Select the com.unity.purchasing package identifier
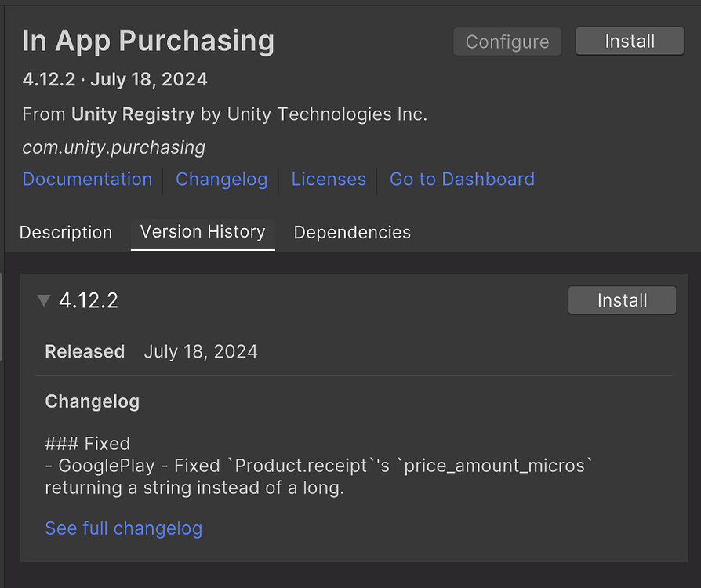Viewport: 701px width, 588px height. [114, 147]
